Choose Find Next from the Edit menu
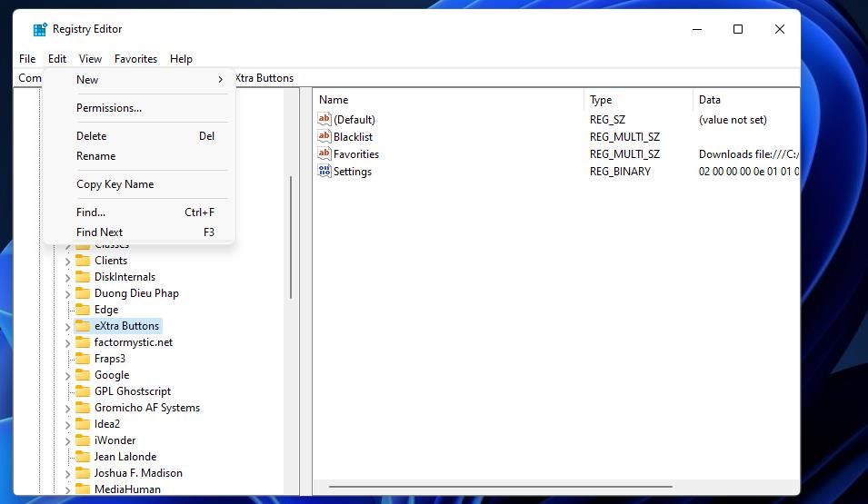868x504 pixels. coord(139,232)
